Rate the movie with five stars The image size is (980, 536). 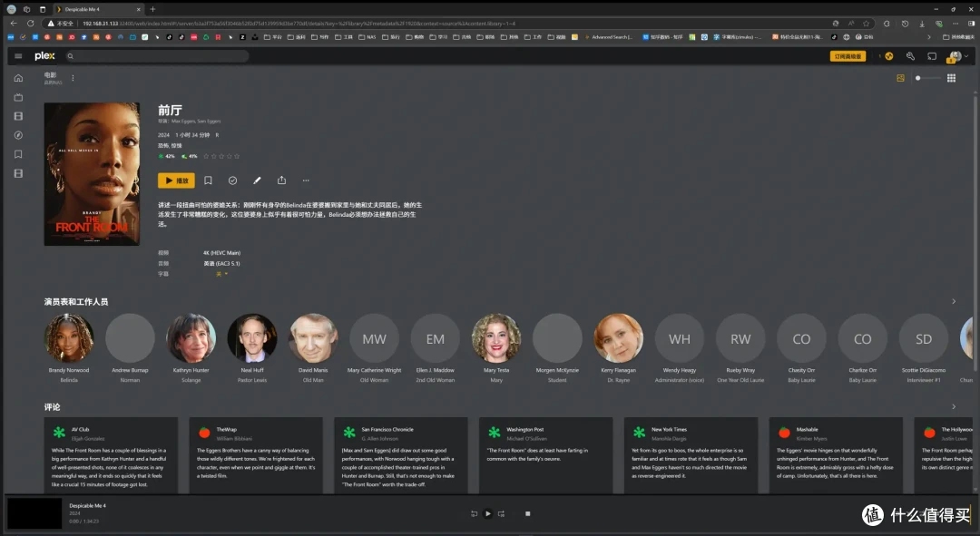click(237, 156)
